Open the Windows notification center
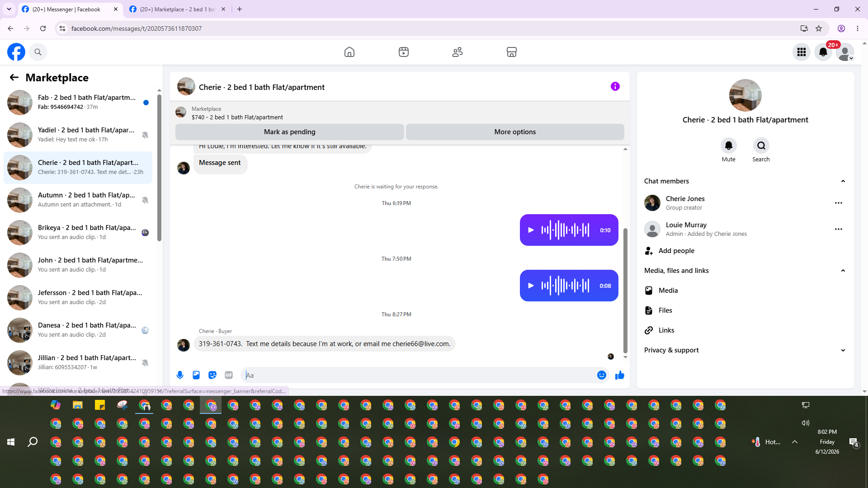The image size is (868, 488). click(854, 442)
